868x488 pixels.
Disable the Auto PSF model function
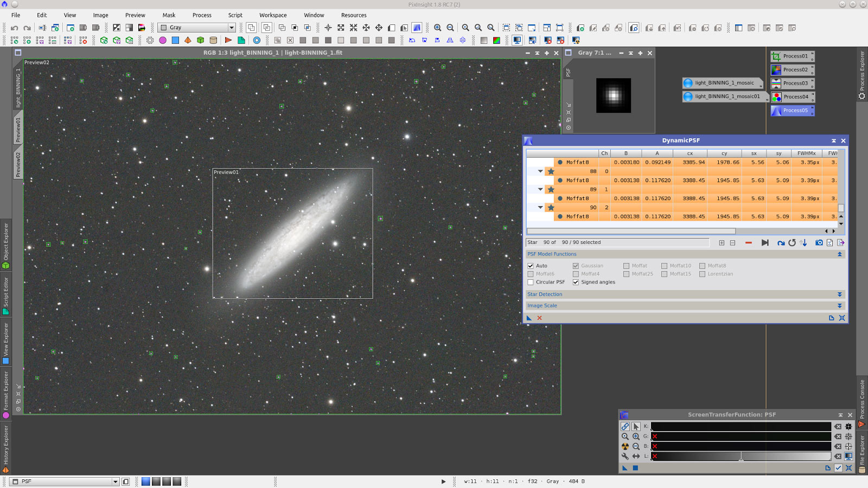[x=531, y=266]
